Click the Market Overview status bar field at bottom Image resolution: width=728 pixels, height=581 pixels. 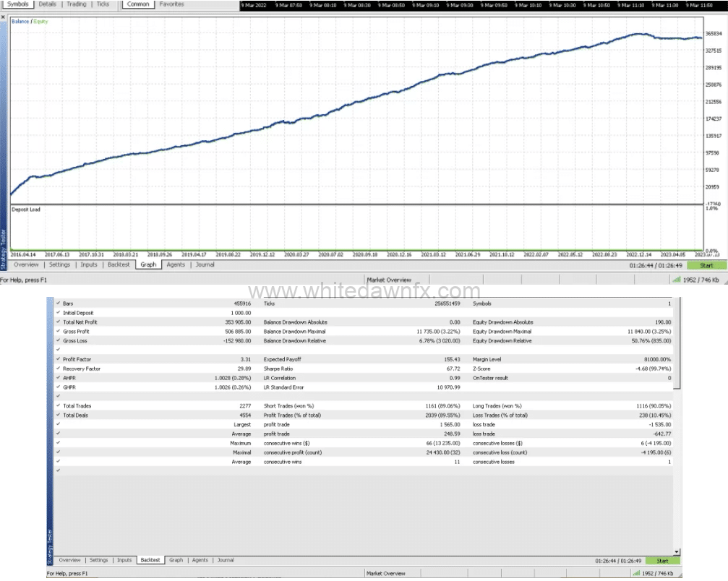pos(386,574)
